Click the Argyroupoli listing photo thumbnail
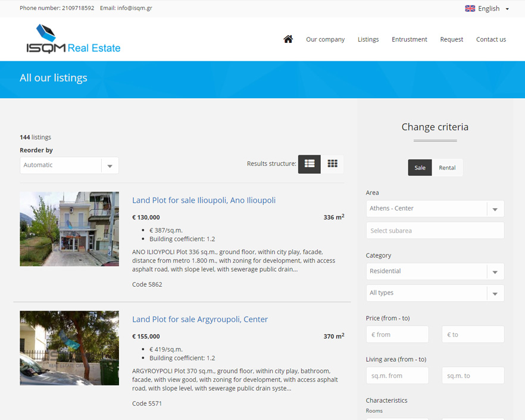 coord(69,348)
